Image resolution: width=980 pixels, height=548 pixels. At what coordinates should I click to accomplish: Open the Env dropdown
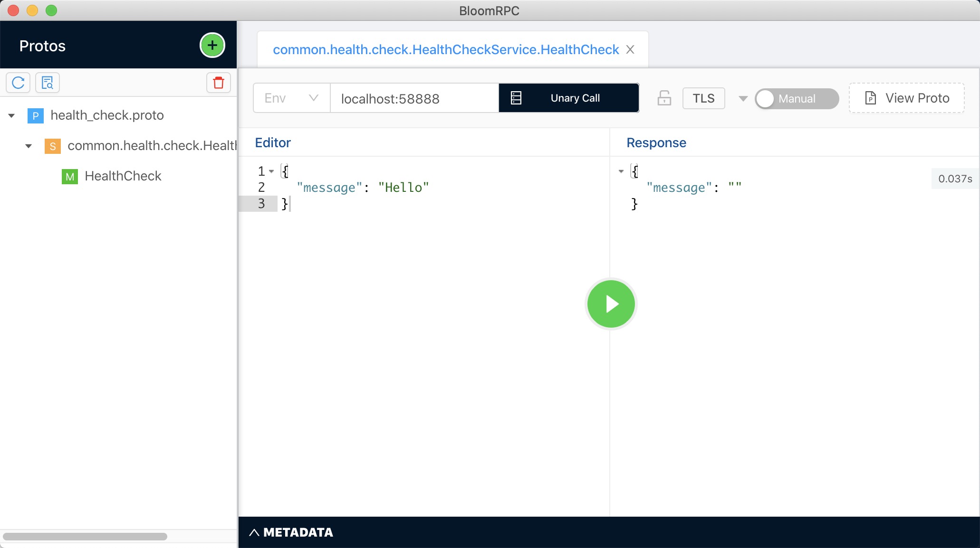point(291,98)
